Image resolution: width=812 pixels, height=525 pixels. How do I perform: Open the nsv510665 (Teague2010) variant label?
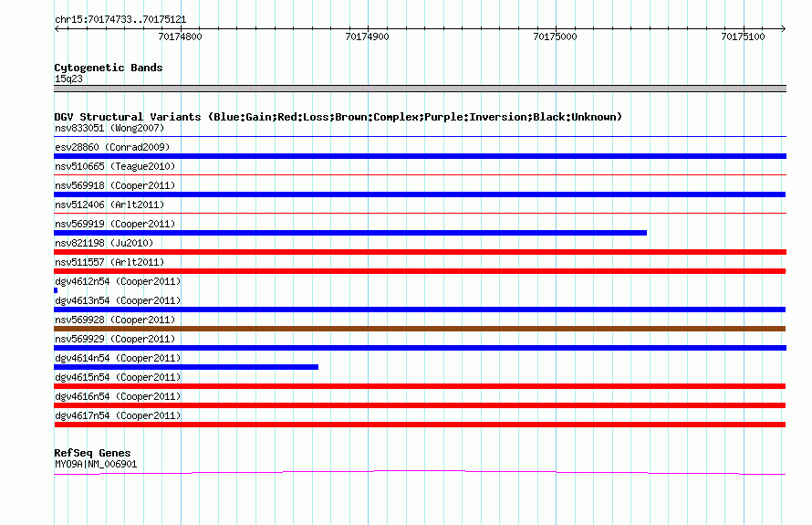coord(115,166)
